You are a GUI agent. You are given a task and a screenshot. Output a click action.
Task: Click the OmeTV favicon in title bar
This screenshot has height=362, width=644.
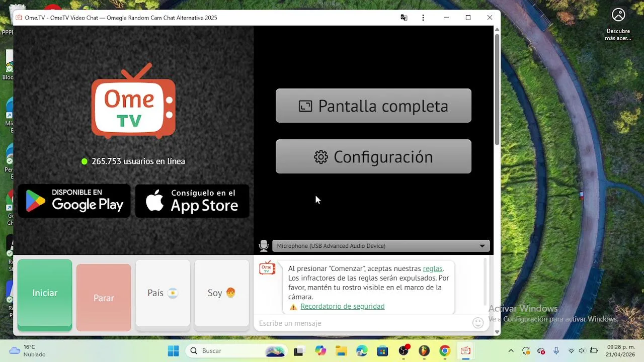click(x=19, y=18)
